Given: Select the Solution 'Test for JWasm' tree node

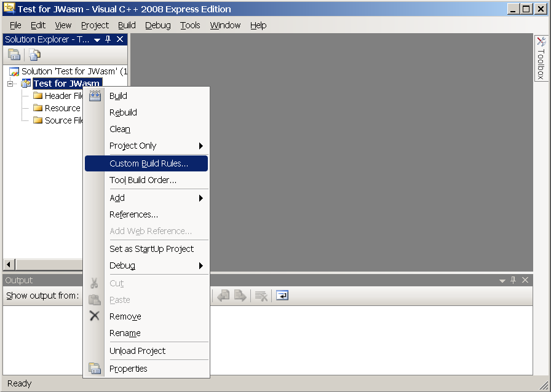Looking at the screenshot, I should (x=74, y=71).
